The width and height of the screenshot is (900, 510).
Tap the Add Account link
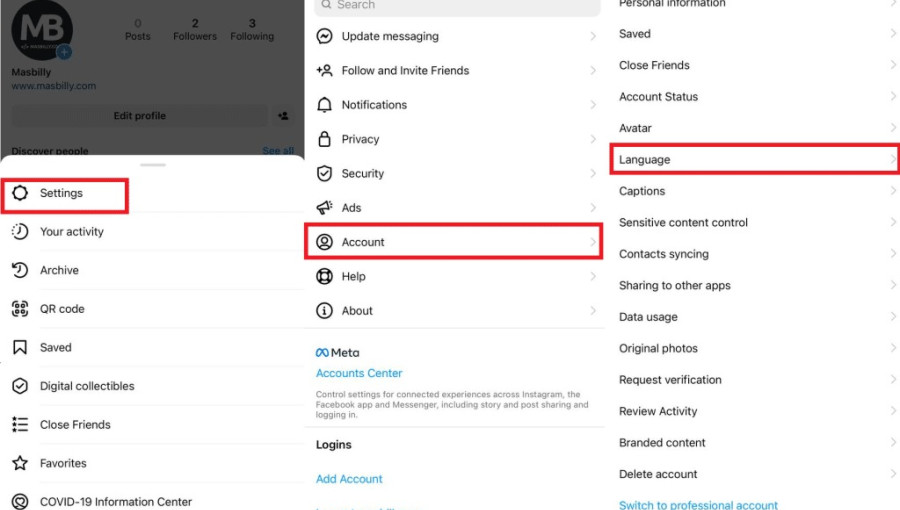coord(349,479)
